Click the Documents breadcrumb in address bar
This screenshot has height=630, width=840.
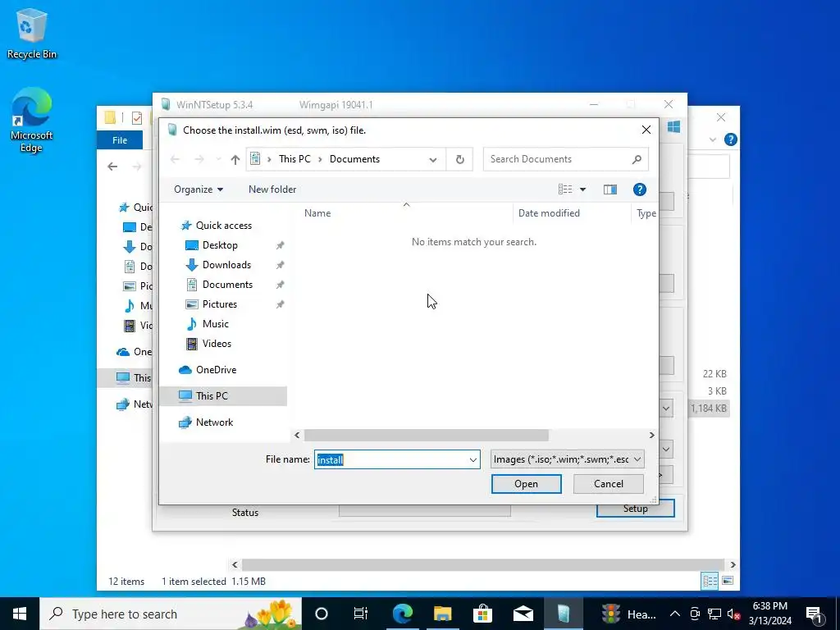pyautogui.click(x=354, y=159)
